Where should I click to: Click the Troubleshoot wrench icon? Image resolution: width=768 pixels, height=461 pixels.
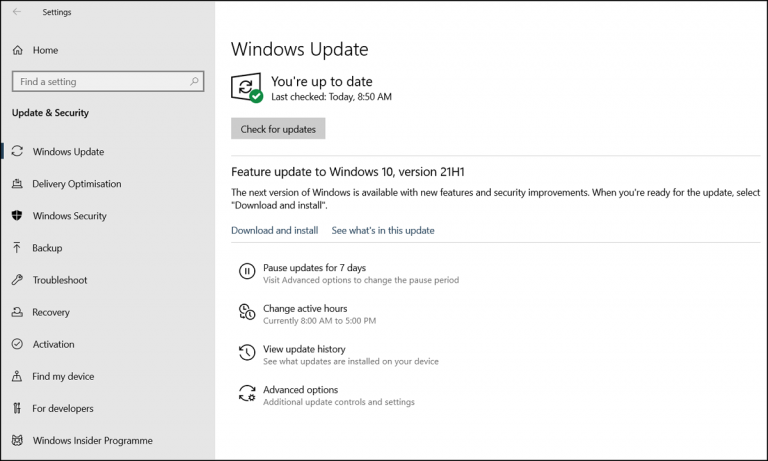click(x=17, y=280)
